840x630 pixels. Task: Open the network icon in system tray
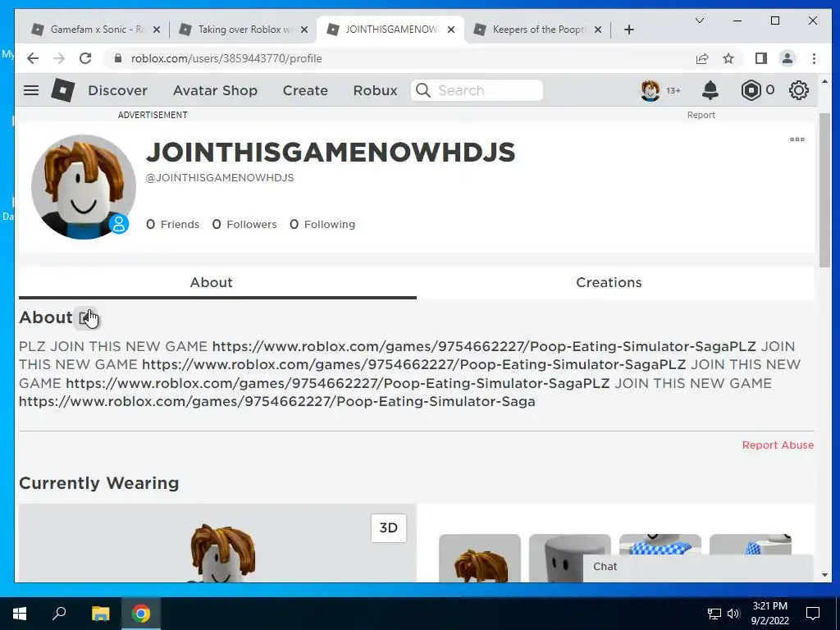click(x=714, y=614)
